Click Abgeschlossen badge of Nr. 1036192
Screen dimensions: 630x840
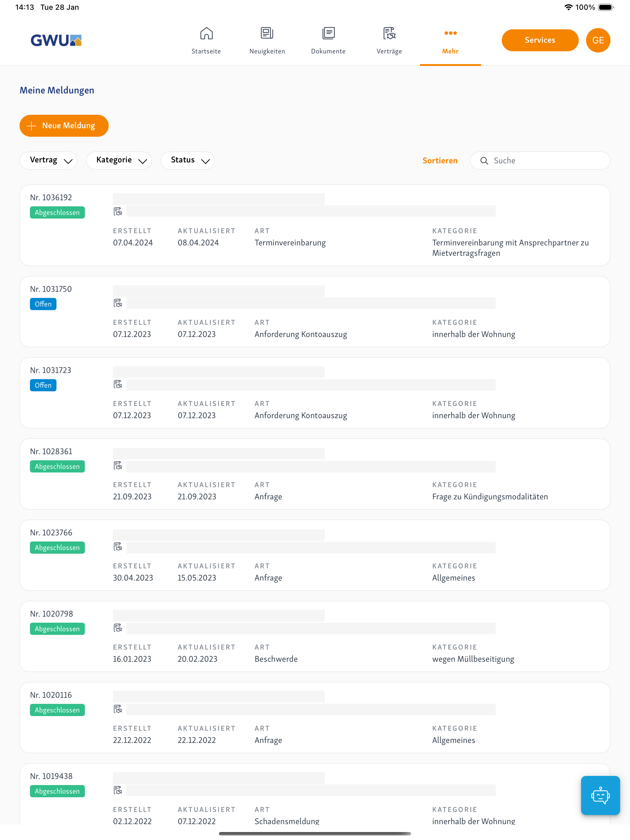(57, 213)
